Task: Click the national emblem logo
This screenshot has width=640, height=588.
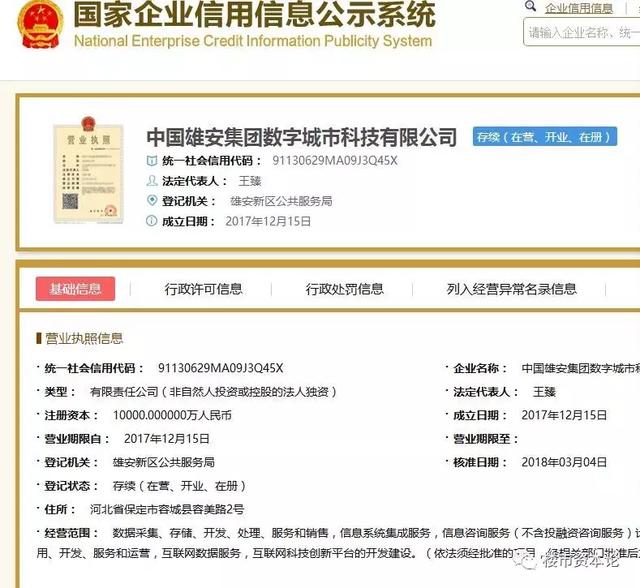Action: click(x=40, y=24)
